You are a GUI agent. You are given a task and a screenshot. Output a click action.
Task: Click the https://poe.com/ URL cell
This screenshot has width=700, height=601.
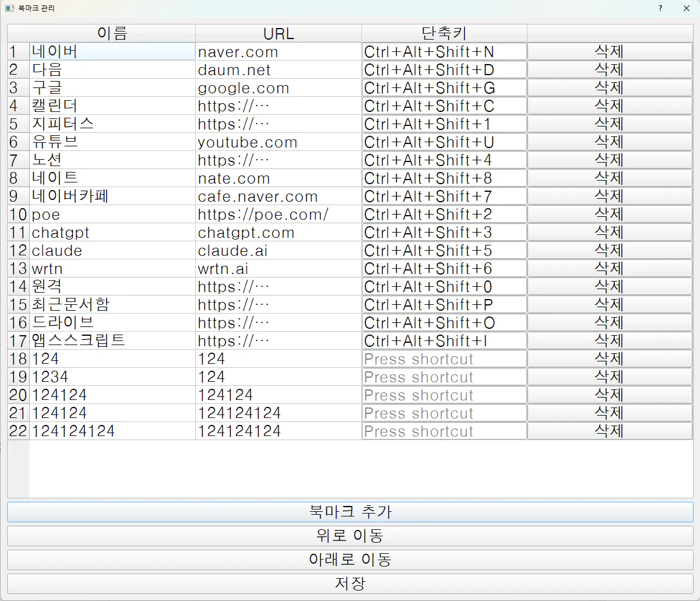(279, 214)
